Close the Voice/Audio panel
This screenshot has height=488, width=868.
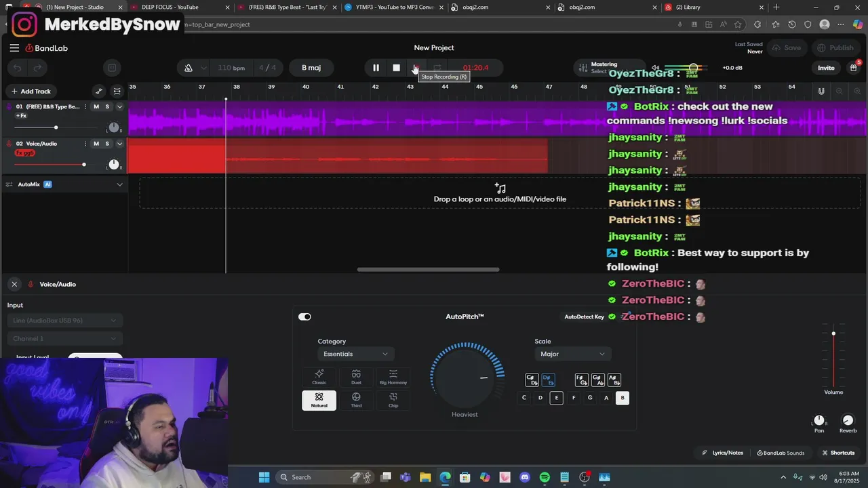point(14,285)
